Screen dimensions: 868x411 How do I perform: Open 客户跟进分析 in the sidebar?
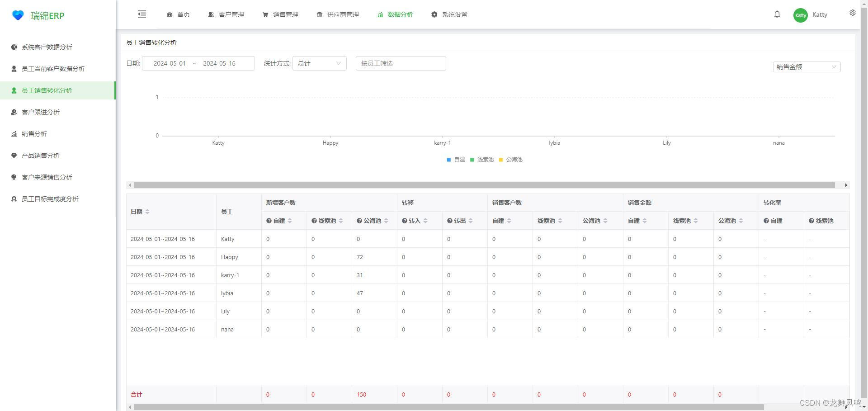tap(58, 112)
